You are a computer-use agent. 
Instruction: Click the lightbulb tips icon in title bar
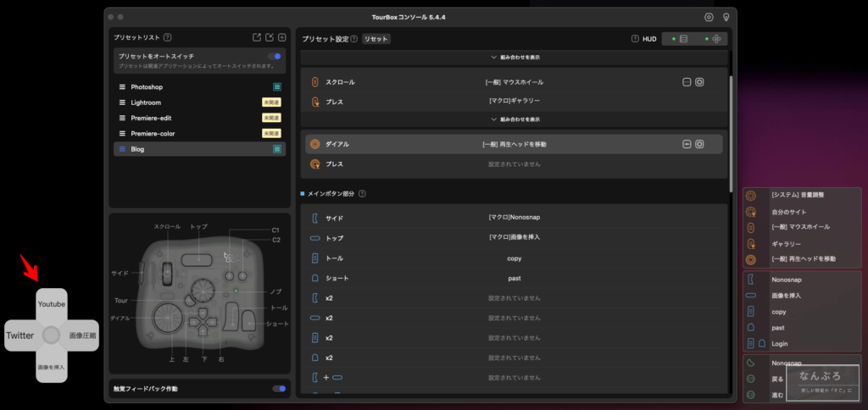726,17
